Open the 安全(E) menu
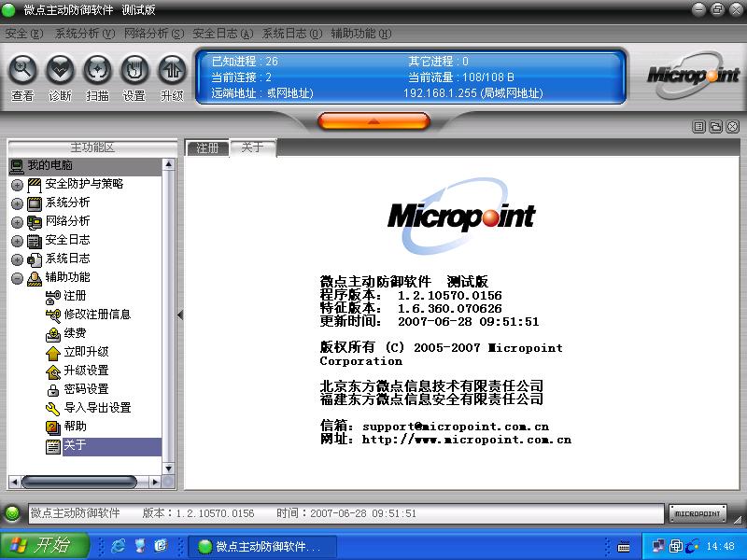The height and width of the screenshot is (560, 747). (x=24, y=34)
